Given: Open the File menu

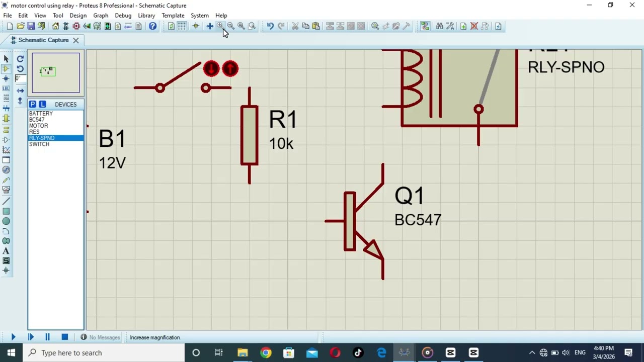Looking at the screenshot, I should (8, 16).
